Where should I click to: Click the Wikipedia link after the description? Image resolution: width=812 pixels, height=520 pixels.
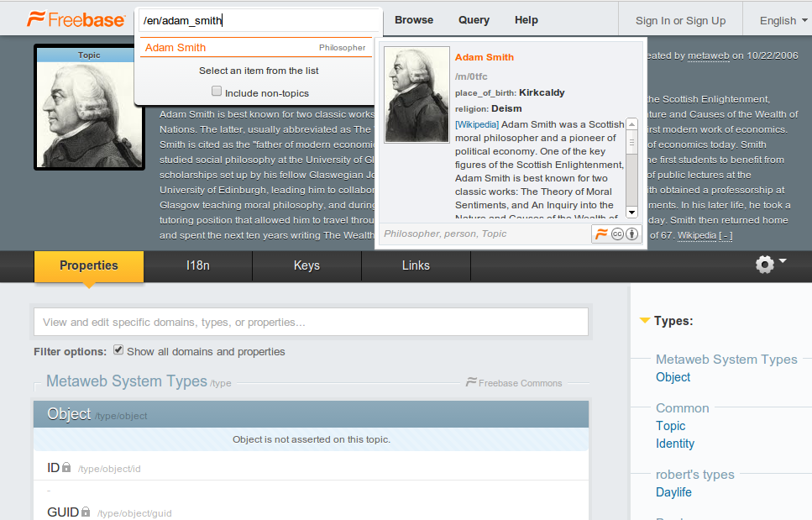[696, 235]
